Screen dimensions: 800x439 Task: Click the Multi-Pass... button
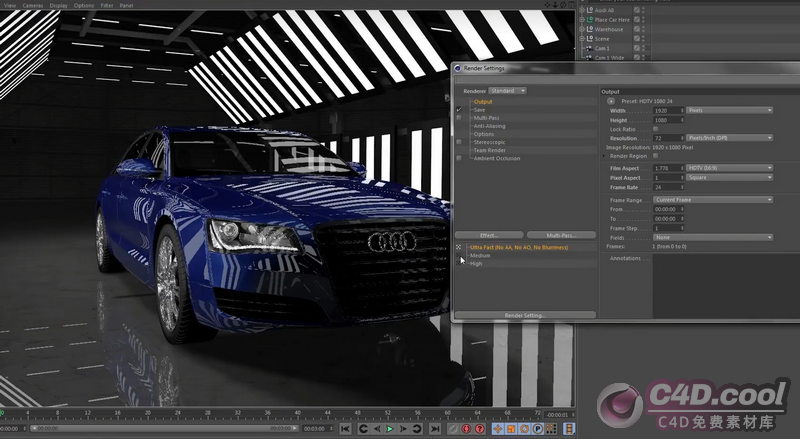click(x=561, y=235)
